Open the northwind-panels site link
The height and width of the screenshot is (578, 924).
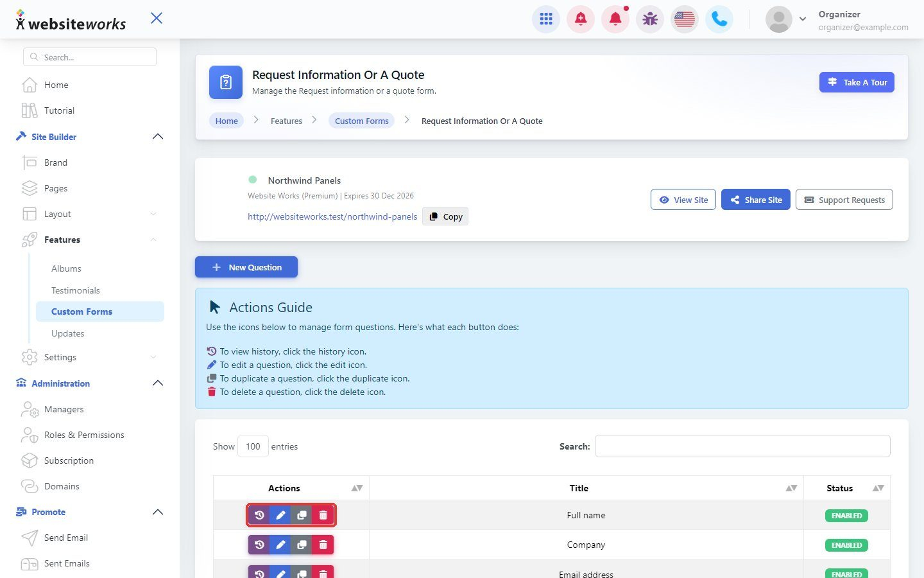point(332,216)
